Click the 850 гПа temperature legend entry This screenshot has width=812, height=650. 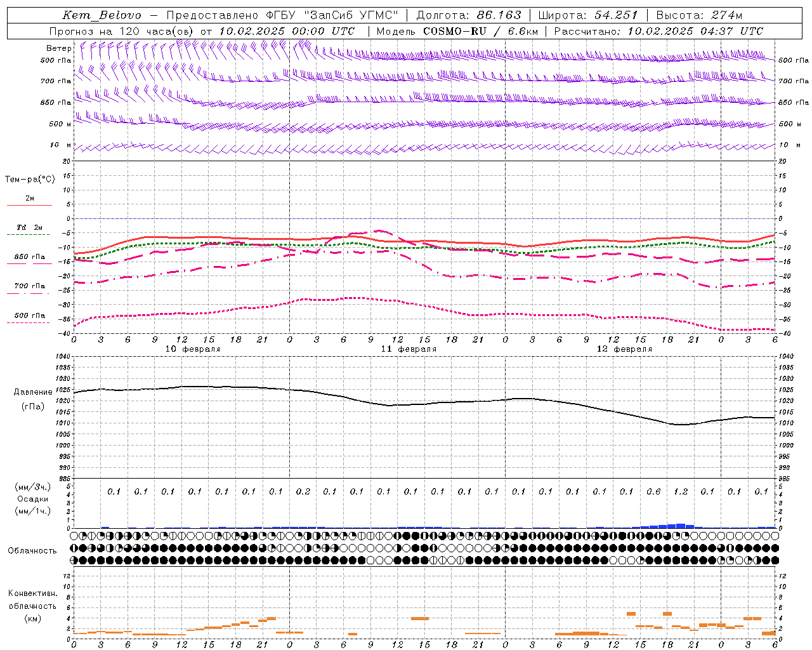pos(29,257)
